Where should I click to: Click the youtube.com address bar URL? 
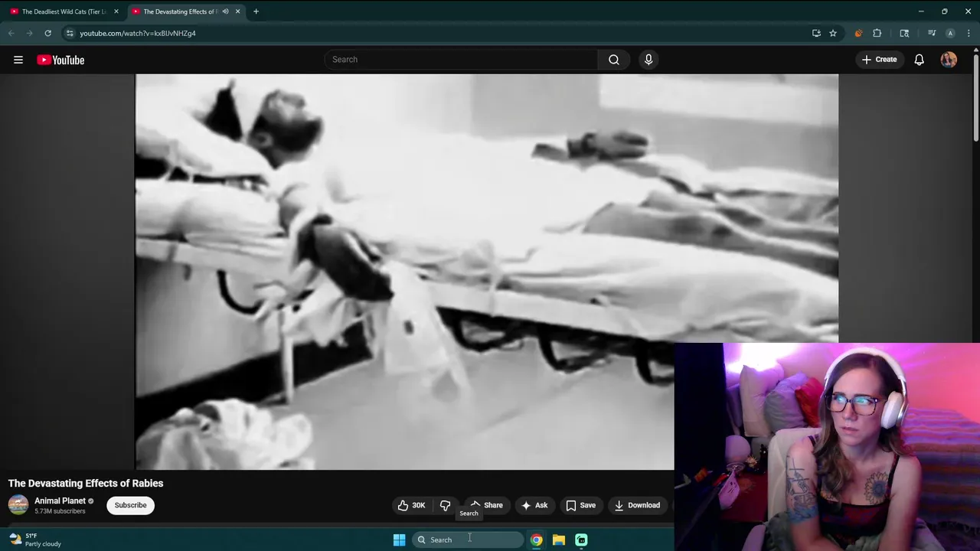[138, 34]
